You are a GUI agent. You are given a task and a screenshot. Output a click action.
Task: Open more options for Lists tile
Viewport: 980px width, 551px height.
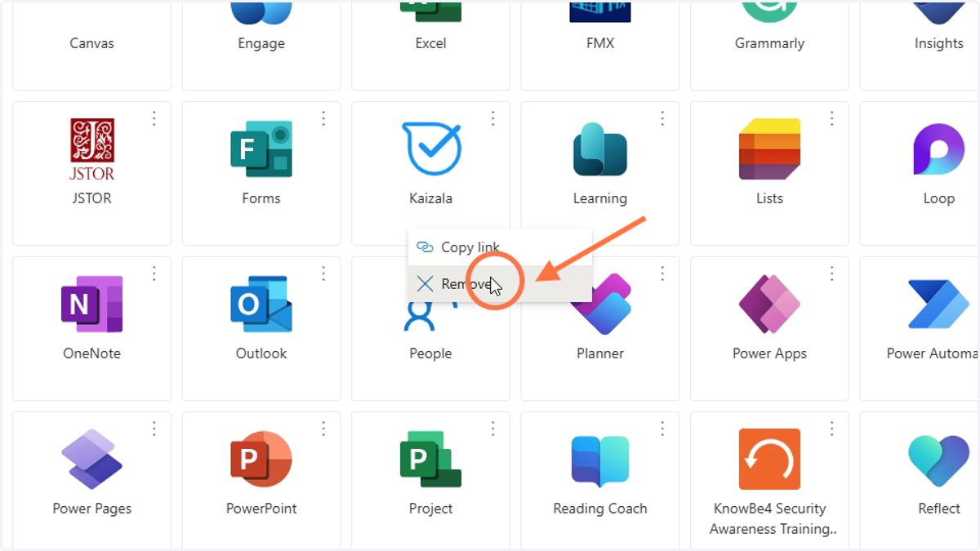(831, 118)
